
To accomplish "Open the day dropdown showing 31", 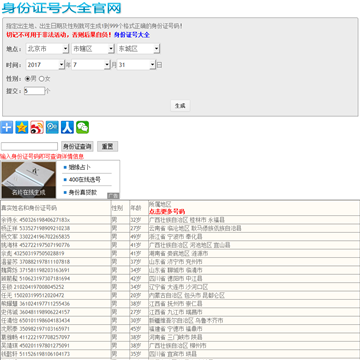I will pyautogui.click(x=136, y=65).
